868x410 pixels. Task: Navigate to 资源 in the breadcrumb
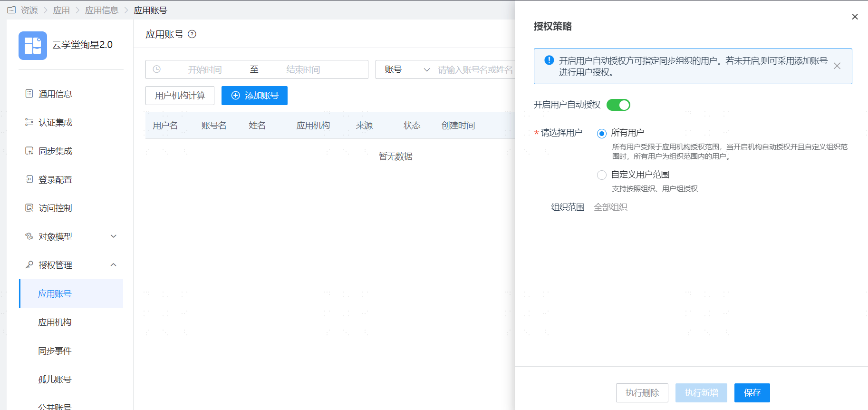[29, 10]
